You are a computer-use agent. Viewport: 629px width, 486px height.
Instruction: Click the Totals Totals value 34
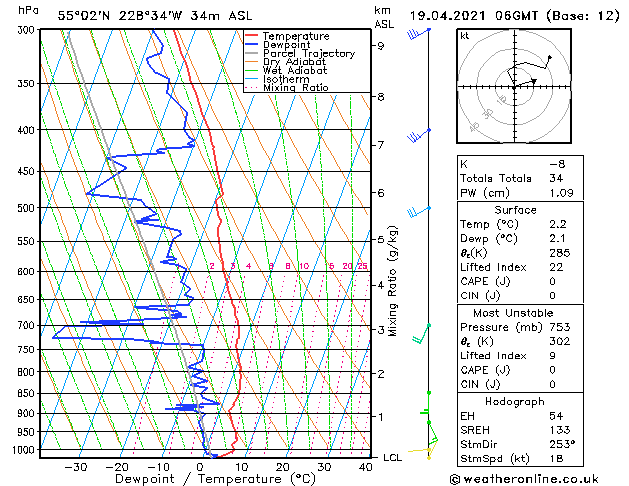556,178
